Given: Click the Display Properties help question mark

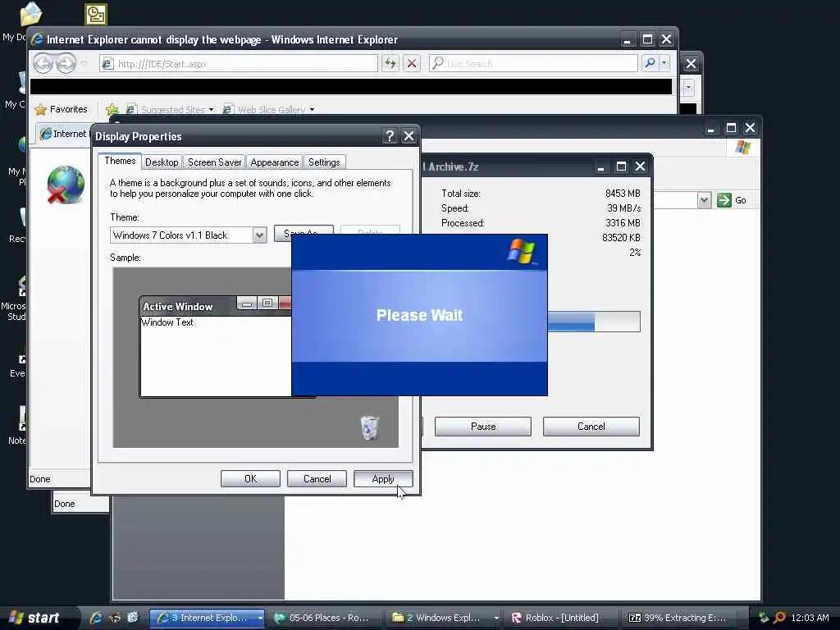Looking at the screenshot, I should pos(390,136).
